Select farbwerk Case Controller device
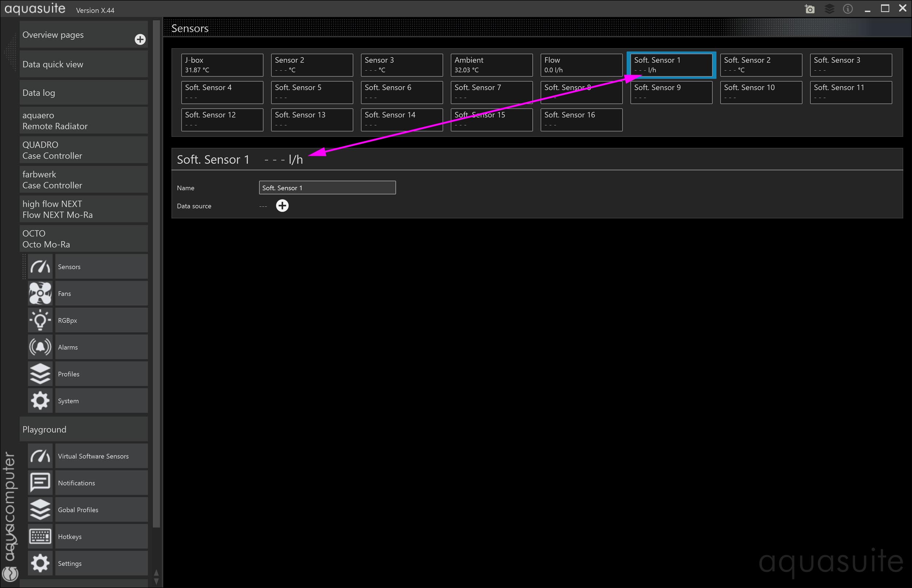The image size is (912, 588). 84,180
